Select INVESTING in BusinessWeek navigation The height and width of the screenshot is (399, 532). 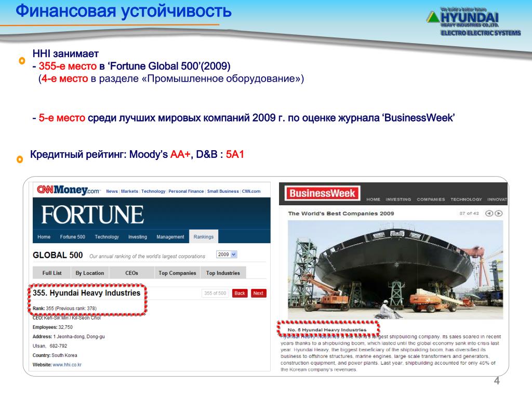tap(398, 199)
